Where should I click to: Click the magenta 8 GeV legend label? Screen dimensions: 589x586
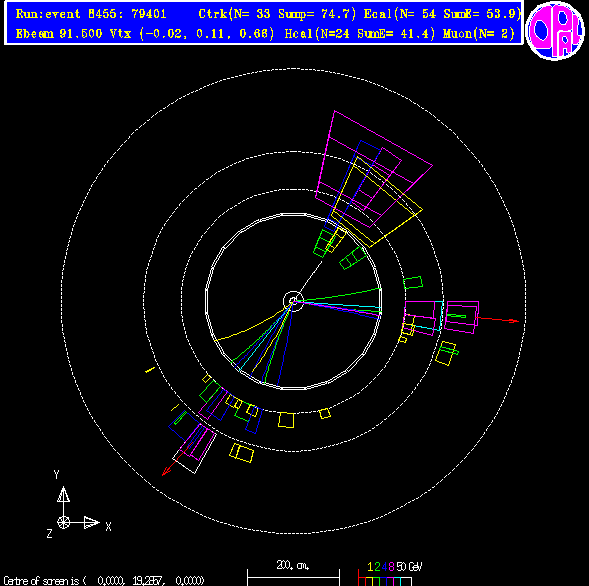coord(391,566)
